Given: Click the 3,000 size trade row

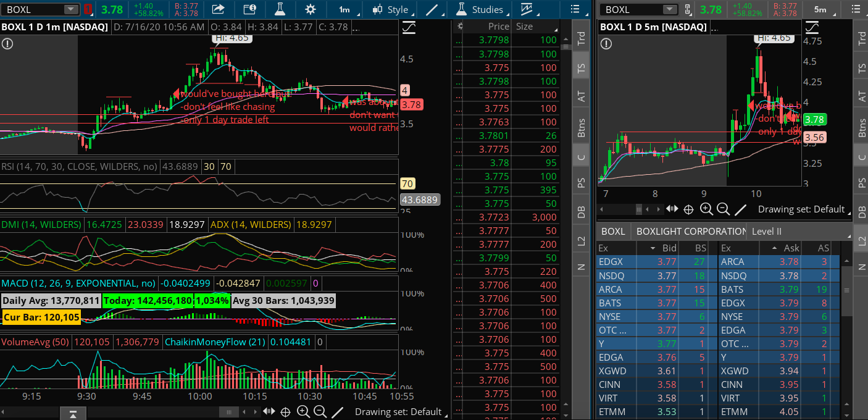Looking at the screenshot, I should click(506, 217).
